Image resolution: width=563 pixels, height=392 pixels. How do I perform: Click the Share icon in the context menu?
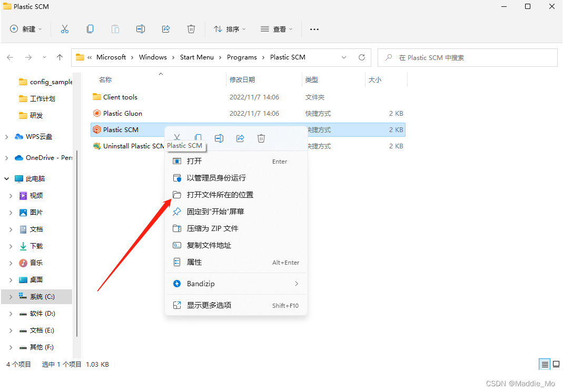point(240,138)
